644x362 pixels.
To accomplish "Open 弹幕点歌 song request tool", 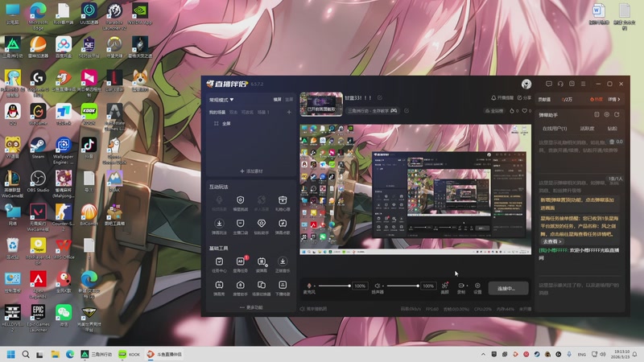I will (x=283, y=227).
